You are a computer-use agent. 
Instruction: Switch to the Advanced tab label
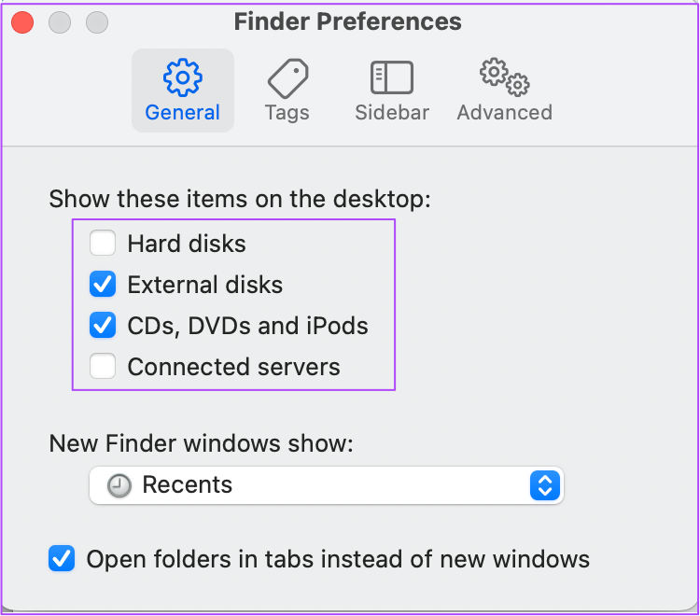click(504, 113)
